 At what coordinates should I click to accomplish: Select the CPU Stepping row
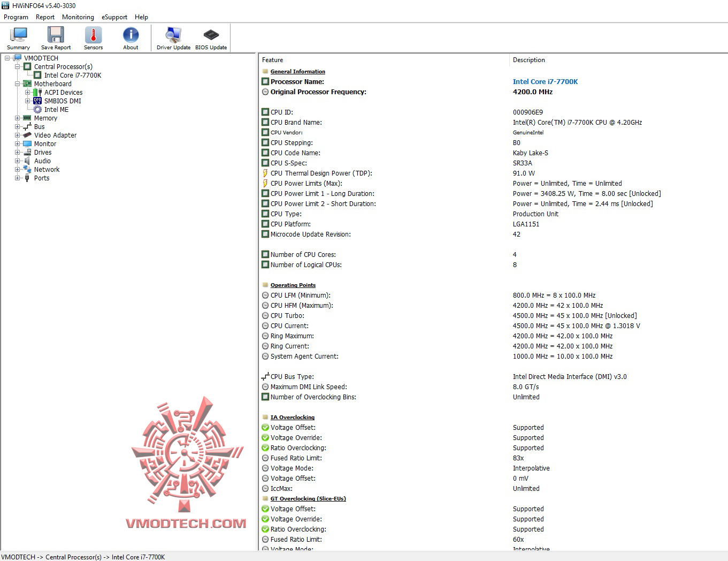493,142
